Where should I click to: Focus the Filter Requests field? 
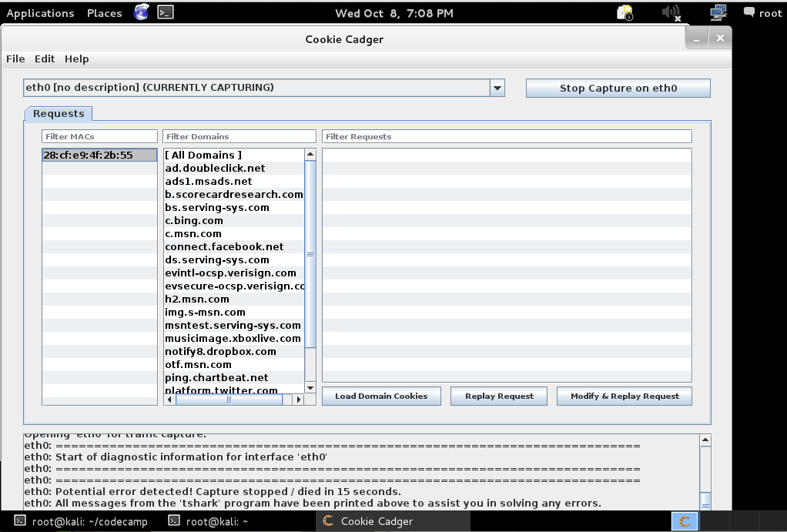pos(507,136)
